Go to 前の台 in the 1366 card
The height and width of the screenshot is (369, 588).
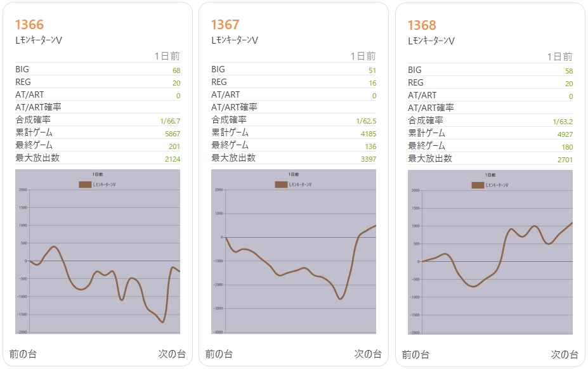tap(23, 354)
